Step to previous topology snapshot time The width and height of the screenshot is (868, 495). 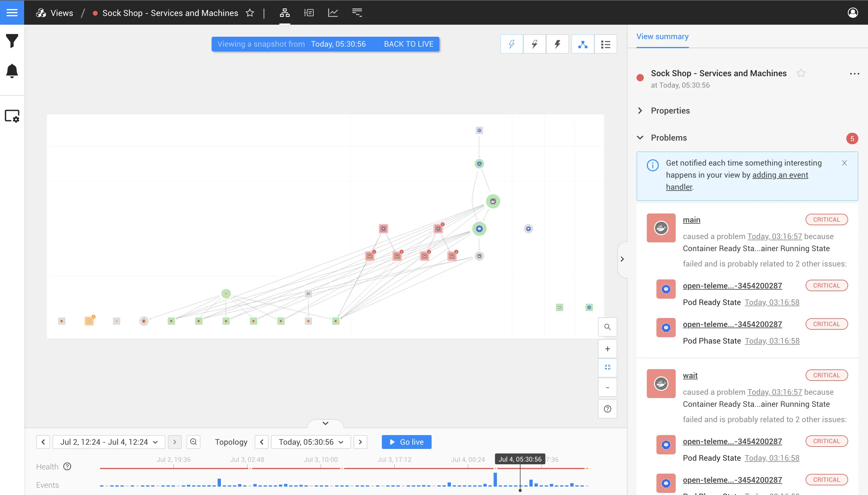pos(262,442)
